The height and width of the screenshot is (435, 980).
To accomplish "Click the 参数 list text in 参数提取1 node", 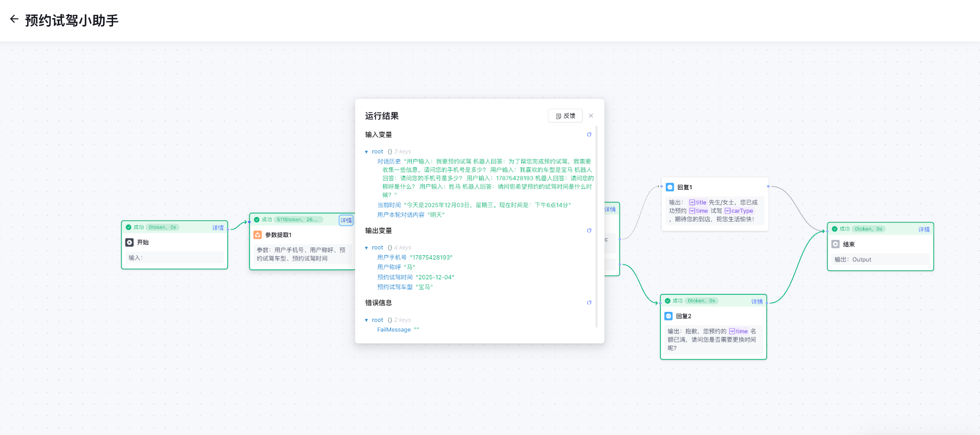I will [x=301, y=254].
